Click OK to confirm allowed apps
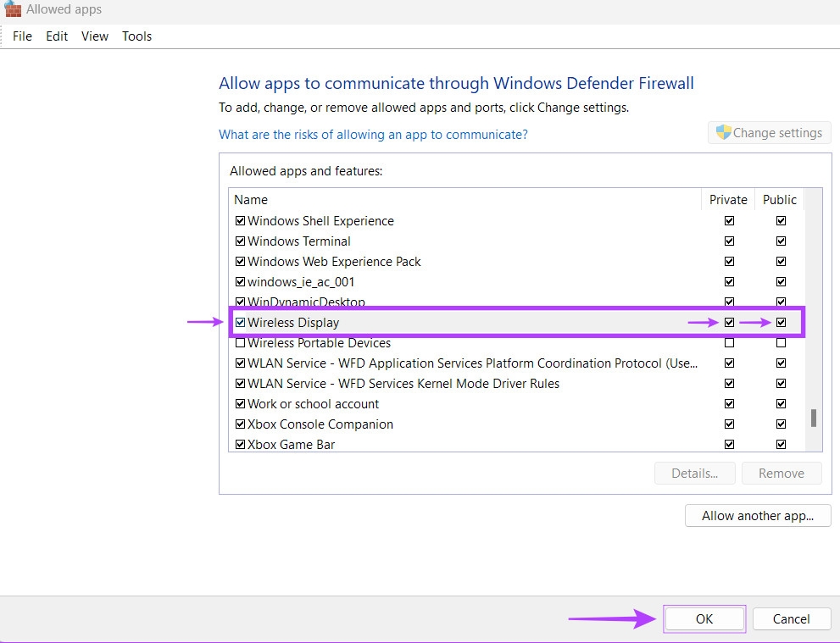This screenshot has width=840, height=643. click(x=704, y=619)
